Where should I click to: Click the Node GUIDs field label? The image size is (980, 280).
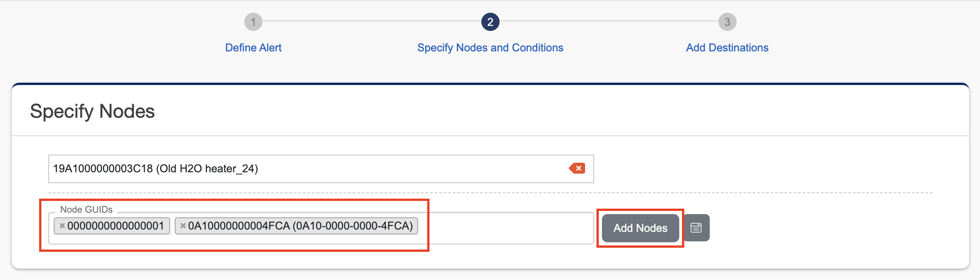86,210
